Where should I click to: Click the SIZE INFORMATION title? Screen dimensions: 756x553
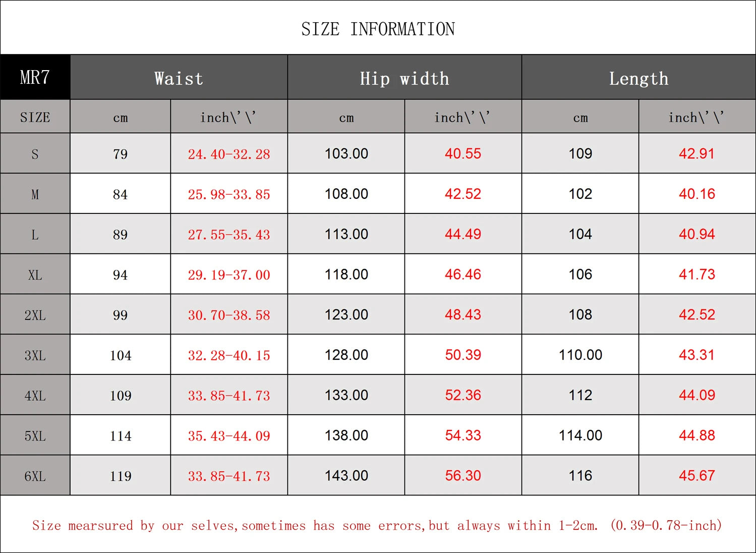coord(378,29)
